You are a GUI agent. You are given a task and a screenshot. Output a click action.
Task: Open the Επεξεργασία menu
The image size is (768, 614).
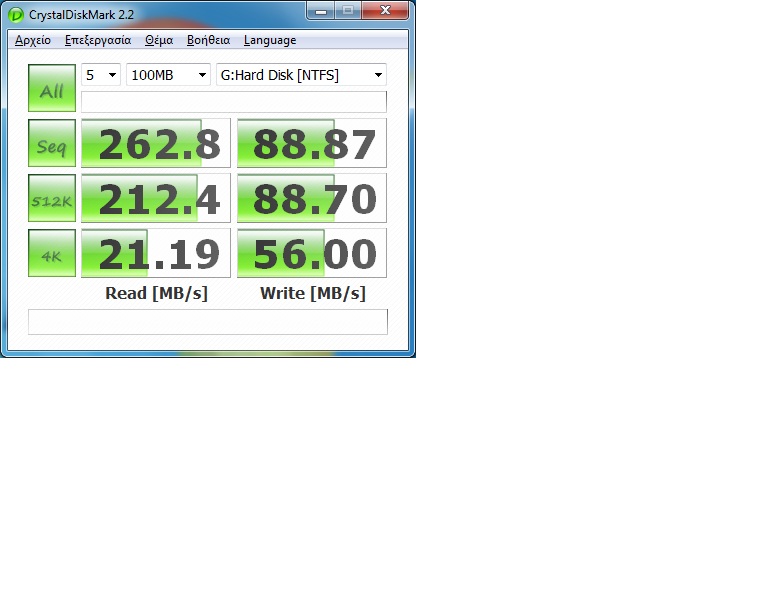pos(98,40)
